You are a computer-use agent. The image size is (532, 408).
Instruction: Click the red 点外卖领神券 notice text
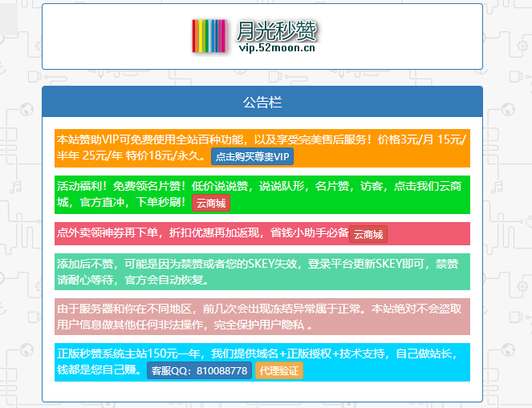click(201, 233)
